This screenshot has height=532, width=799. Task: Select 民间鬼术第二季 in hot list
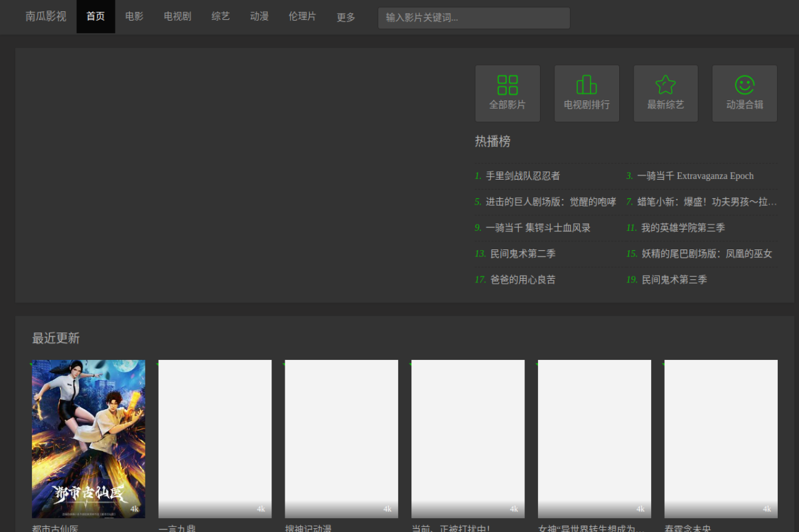pyautogui.click(x=522, y=254)
